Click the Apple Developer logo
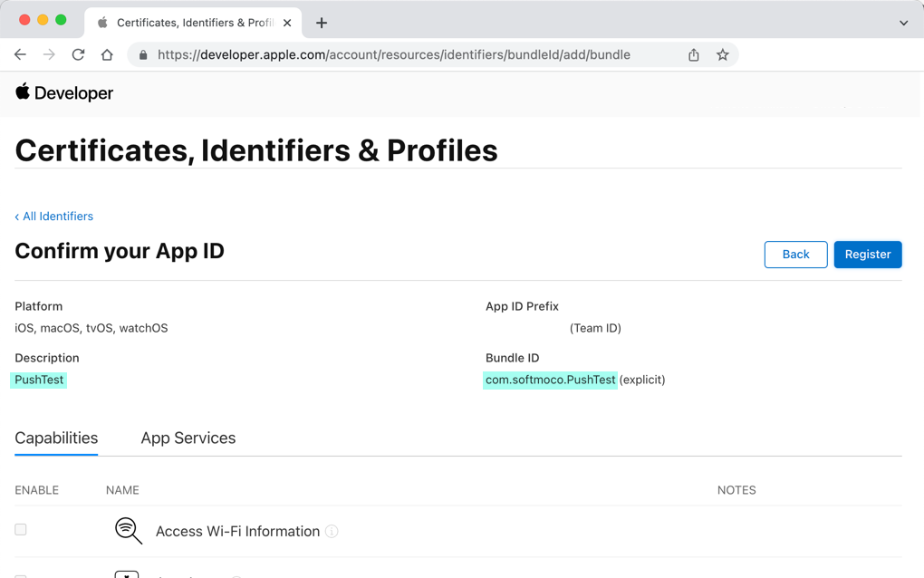 [x=64, y=92]
